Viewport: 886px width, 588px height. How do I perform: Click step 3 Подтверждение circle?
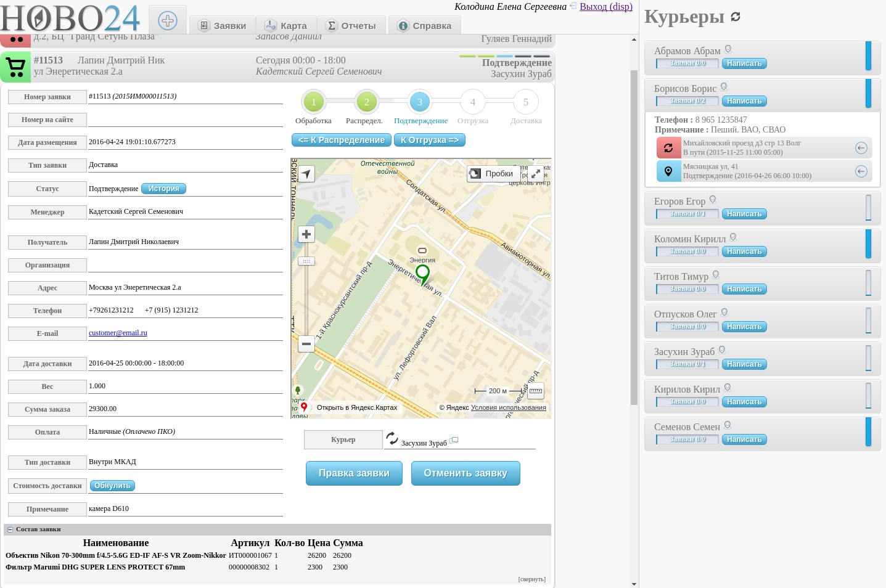(420, 102)
